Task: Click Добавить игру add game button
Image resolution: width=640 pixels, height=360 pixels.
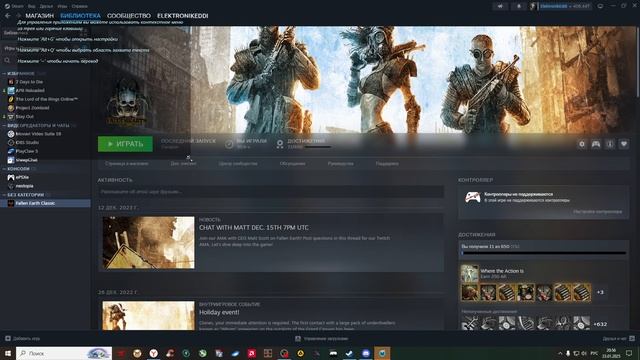Action: pyautogui.click(x=22, y=338)
